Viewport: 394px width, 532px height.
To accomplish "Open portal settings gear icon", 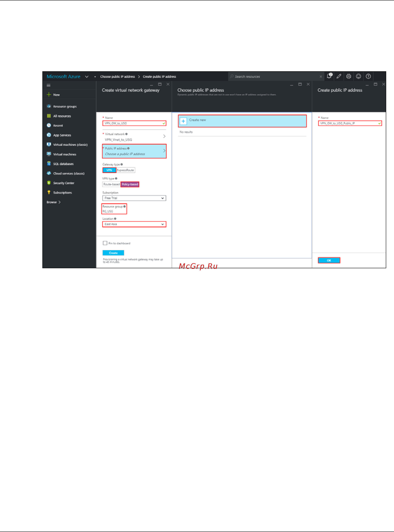I will click(349, 76).
